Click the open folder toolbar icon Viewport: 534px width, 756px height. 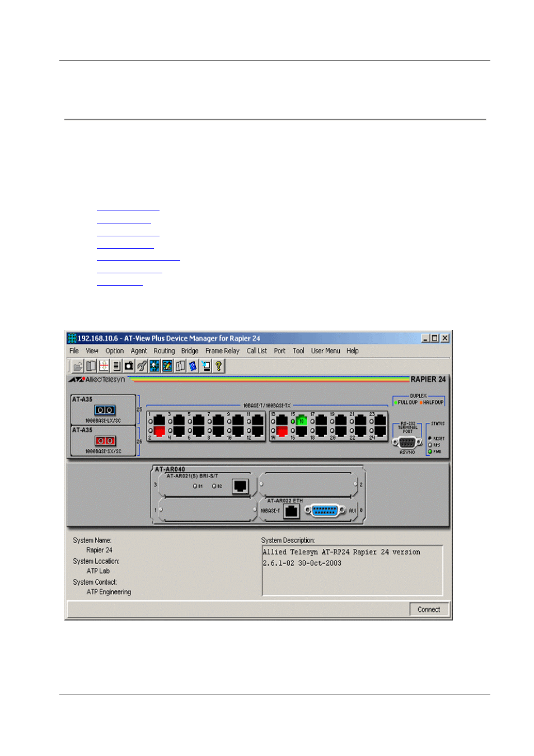[78, 366]
